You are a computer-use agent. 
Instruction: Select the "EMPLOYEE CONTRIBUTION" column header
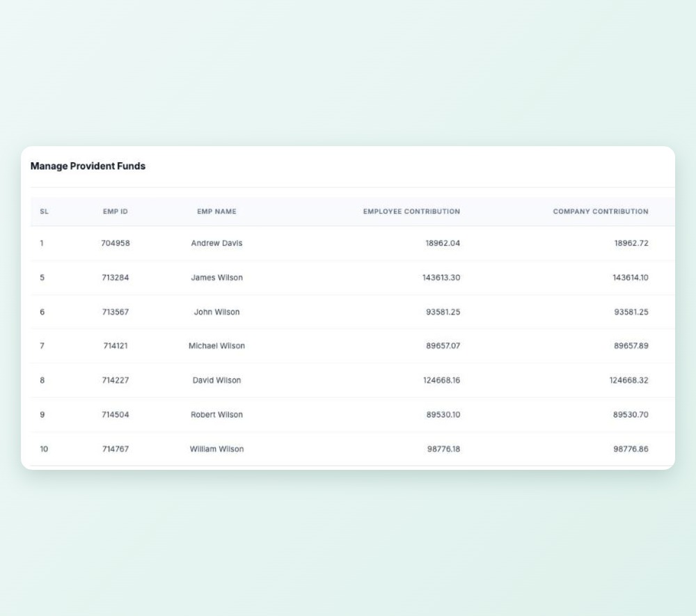tap(411, 212)
